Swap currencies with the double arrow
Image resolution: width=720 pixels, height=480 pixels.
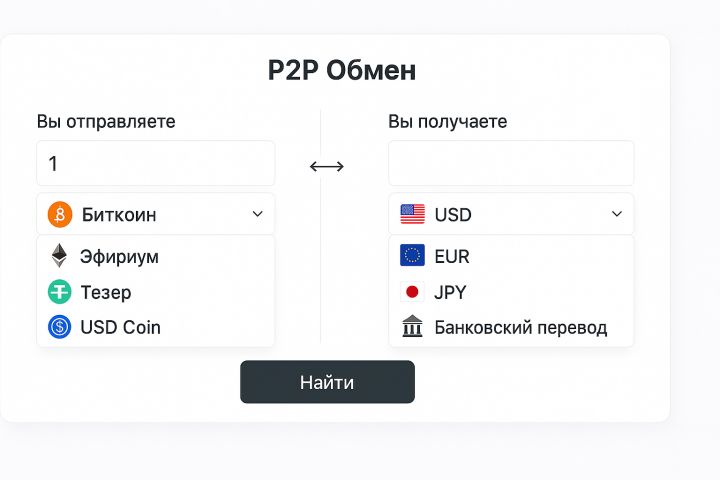pos(327,166)
